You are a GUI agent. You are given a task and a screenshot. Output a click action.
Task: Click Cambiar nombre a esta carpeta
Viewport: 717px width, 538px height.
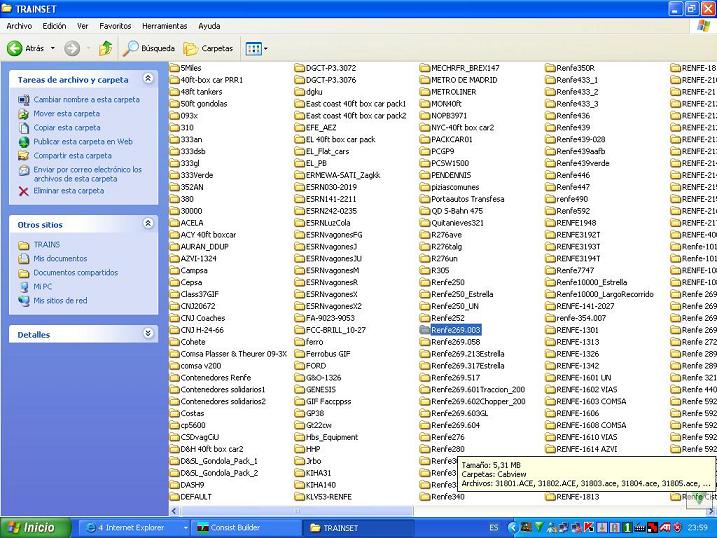coord(86,100)
